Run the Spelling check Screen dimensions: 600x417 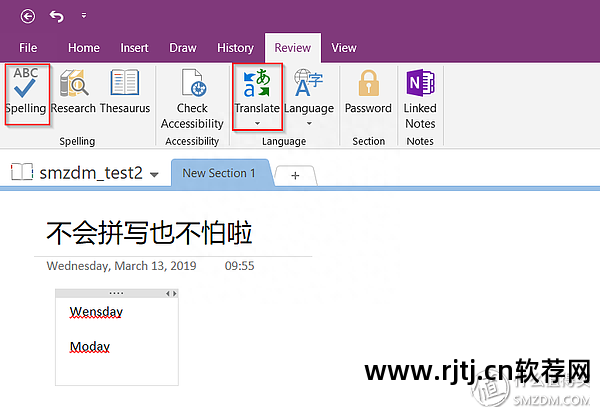(26, 91)
